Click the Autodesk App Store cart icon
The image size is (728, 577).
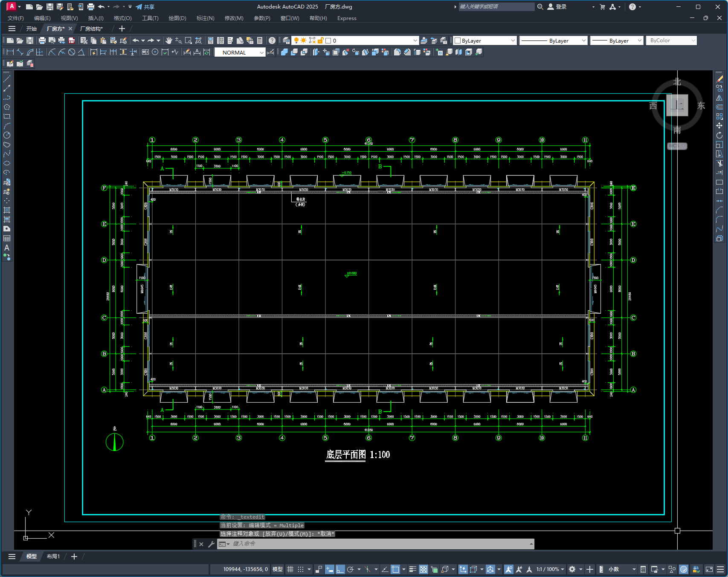pos(602,7)
